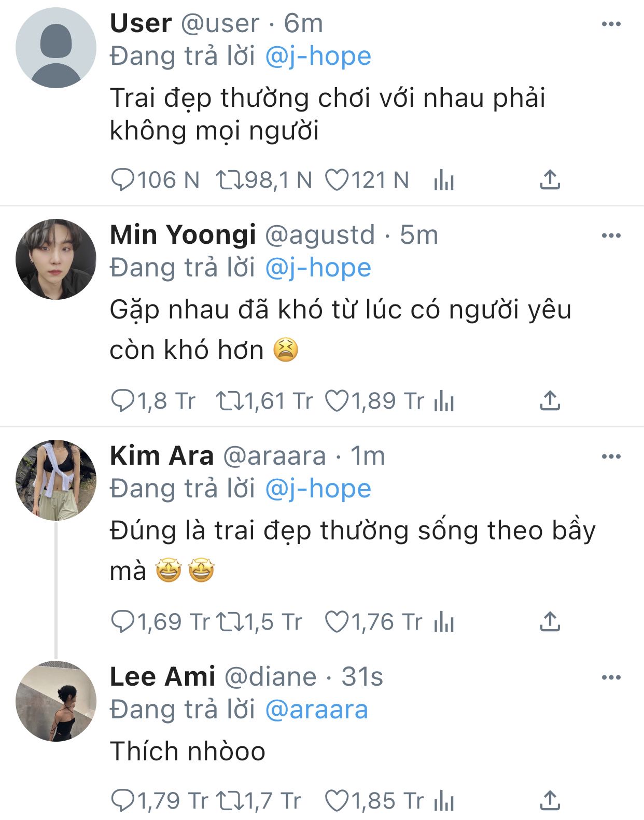The width and height of the screenshot is (644, 820).
Task: Reply to Kim Ara's tweet
Action: pyautogui.click(x=123, y=622)
